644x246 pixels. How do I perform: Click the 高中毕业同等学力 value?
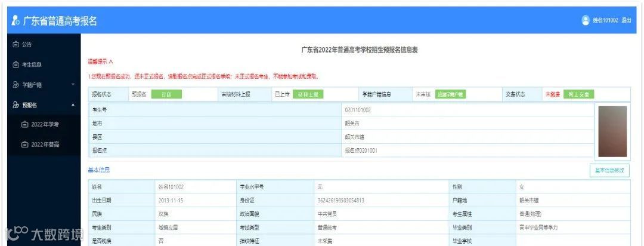coord(538,227)
